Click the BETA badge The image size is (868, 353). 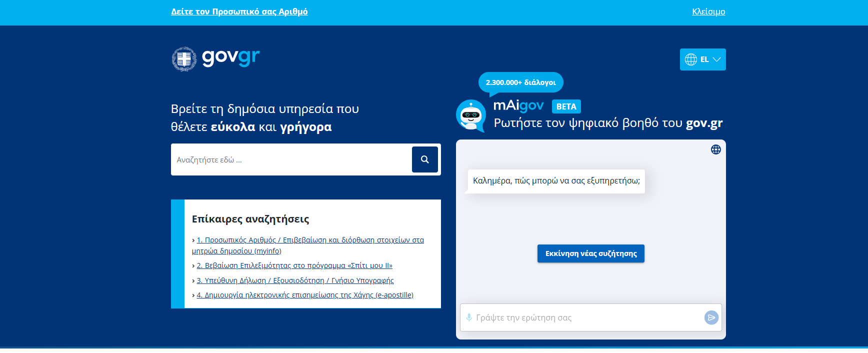(x=566, y=106)
